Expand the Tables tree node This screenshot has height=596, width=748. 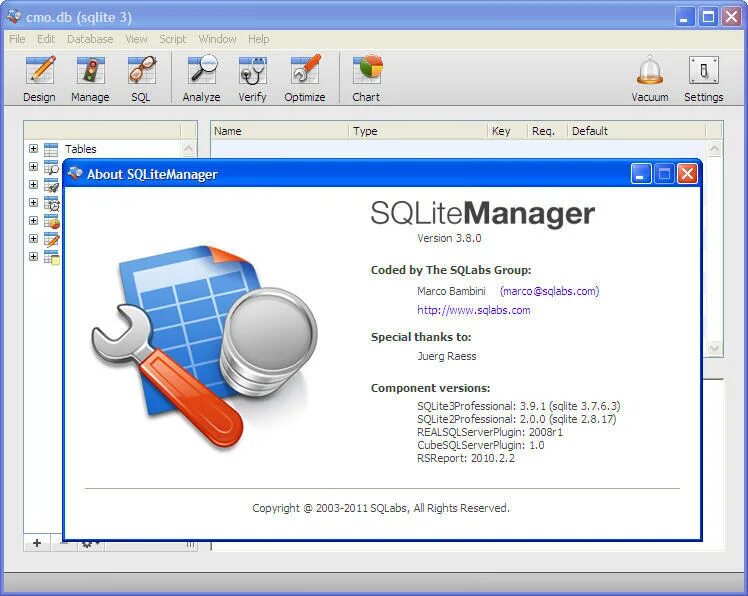click(x=33, y=148)
